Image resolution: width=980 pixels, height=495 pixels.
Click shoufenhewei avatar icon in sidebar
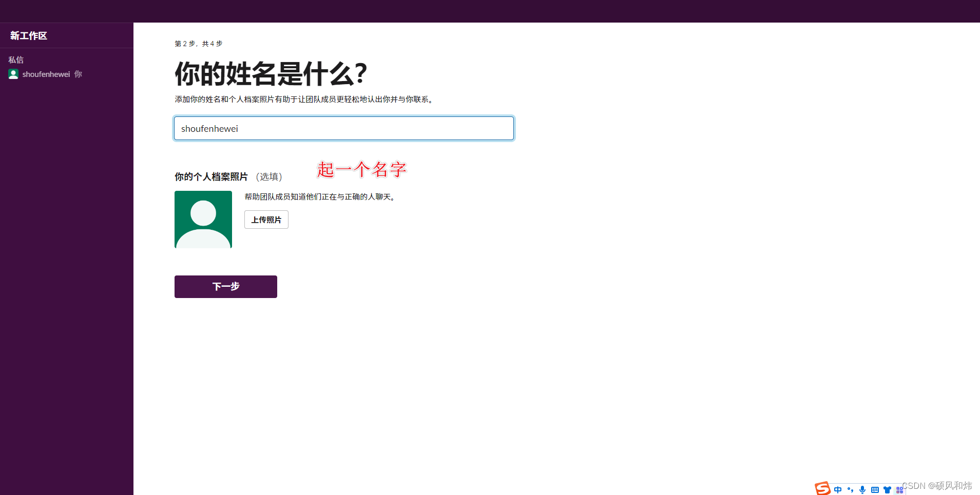coord(13,74)
